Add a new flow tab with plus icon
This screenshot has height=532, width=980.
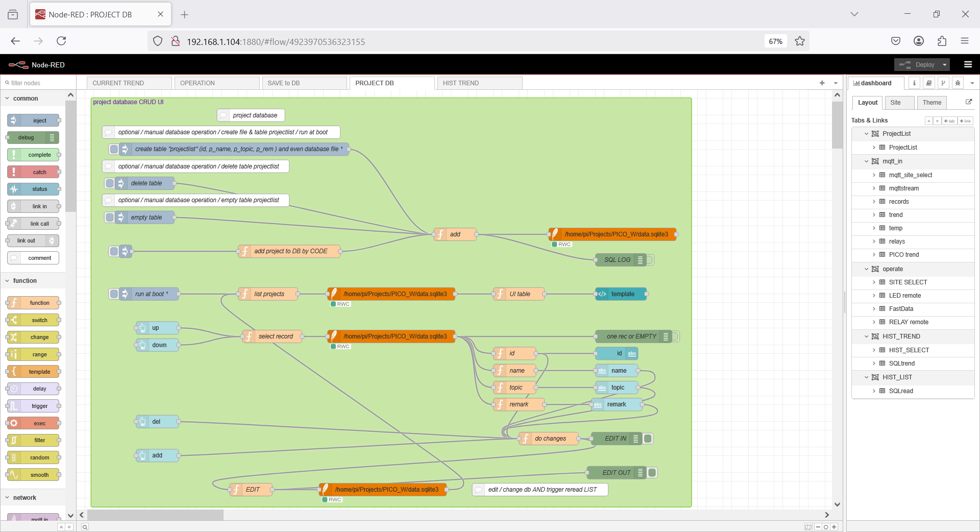(822, 83)
